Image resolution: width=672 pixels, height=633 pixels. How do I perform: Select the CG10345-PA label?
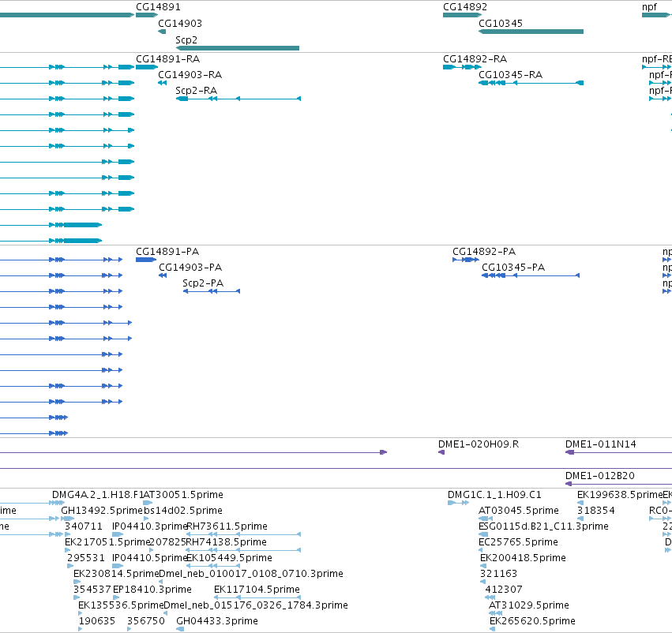click(513, 268)
